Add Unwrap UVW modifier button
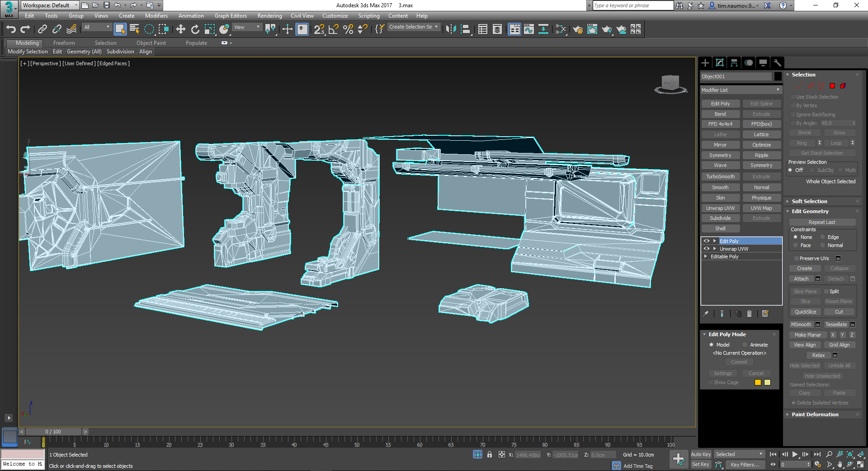This screenshot has width=868, height=471. 721,208
